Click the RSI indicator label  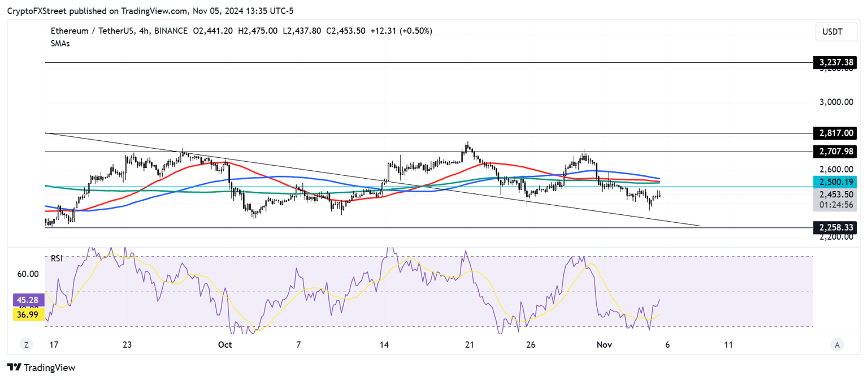(57, 258)
